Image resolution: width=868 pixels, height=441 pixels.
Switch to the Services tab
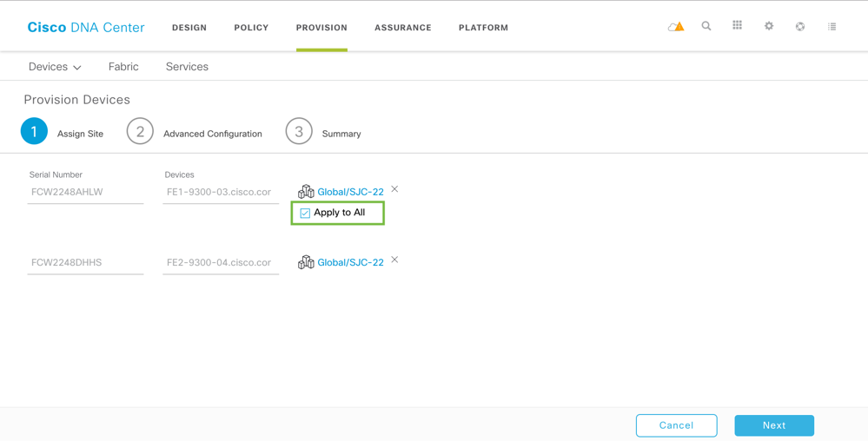[187, 67]
